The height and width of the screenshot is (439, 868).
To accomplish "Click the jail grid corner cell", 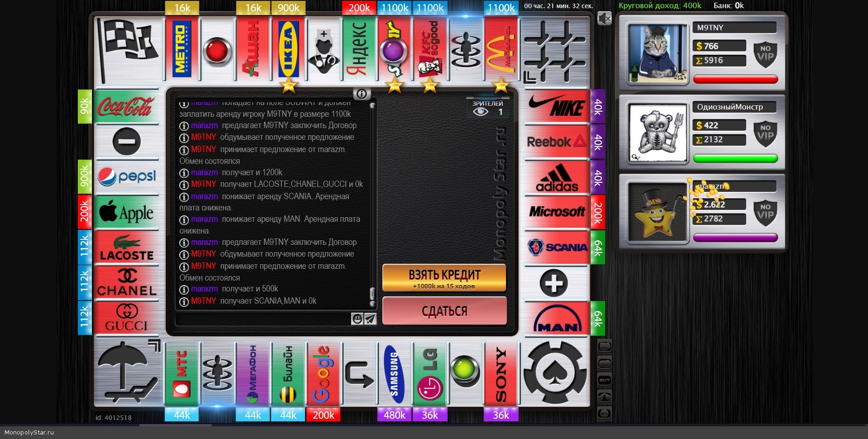I will pyautogui.click(x=556, y=50).
